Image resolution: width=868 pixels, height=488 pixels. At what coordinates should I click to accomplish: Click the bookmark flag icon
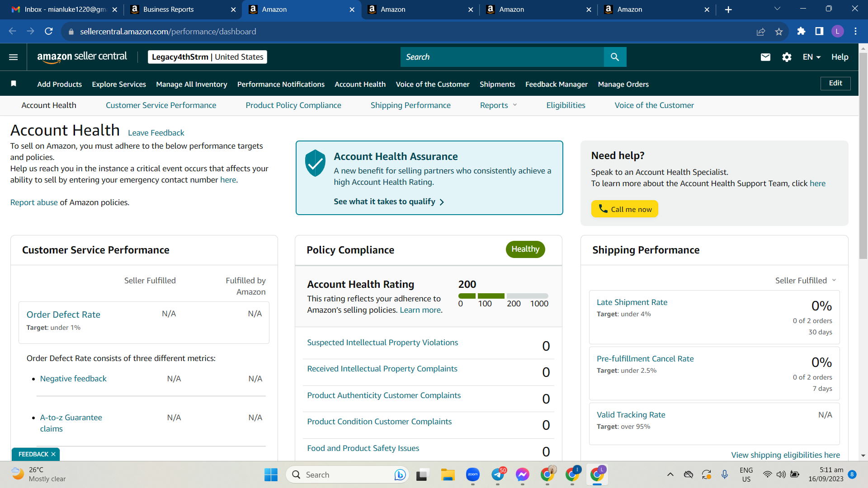[x=14, y=84]
